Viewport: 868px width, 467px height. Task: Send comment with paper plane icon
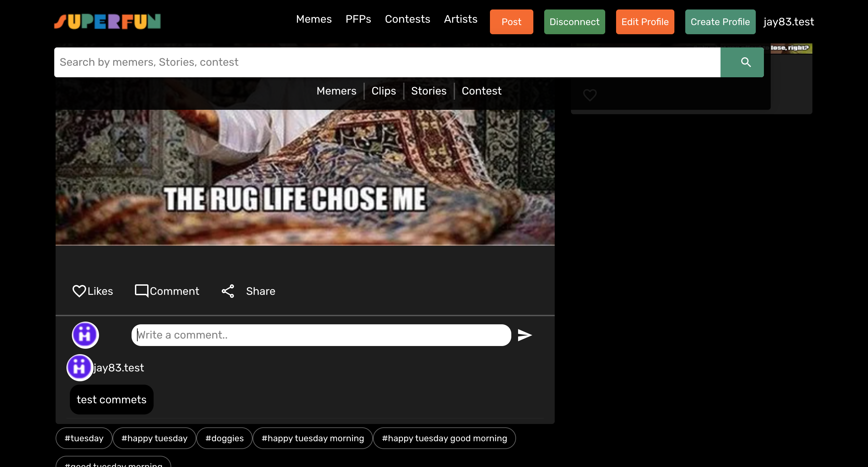click(x=525, y=335)
